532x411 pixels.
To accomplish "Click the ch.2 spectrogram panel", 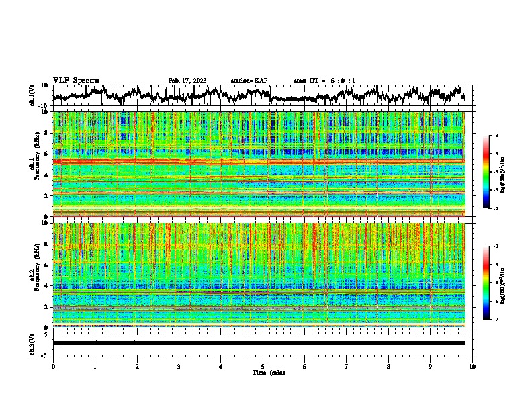I will tap(259, 275).
